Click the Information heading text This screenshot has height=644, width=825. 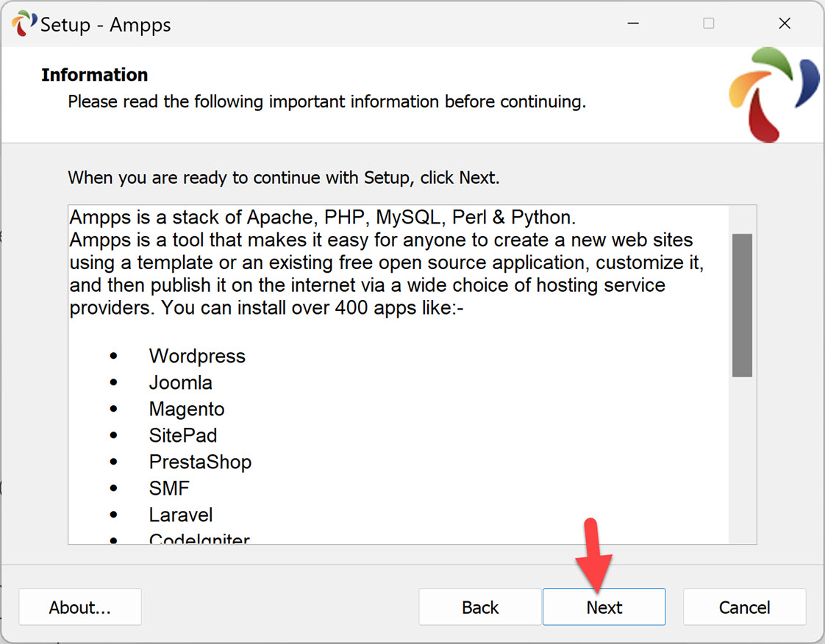coord(94,74)
